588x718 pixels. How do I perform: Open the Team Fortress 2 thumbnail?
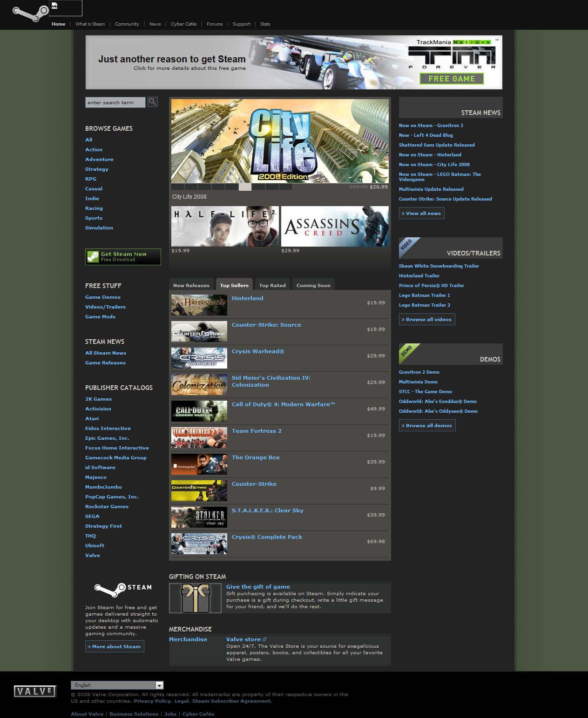coord(199,438)
